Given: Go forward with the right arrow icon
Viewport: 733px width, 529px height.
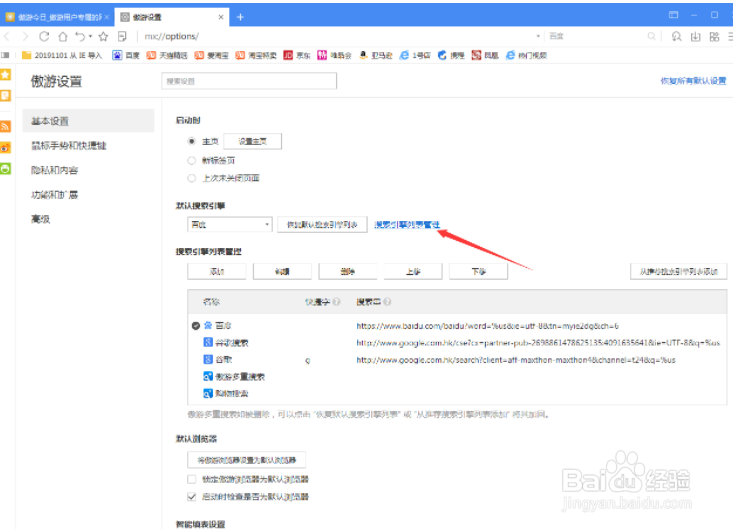Looking at the screenshot, I should coord(25,36).
